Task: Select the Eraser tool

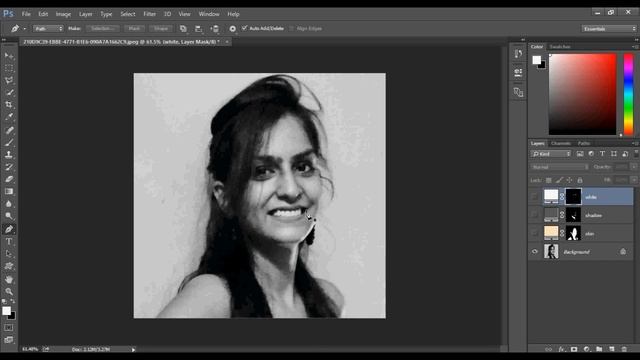Action: tap(9, 179)
